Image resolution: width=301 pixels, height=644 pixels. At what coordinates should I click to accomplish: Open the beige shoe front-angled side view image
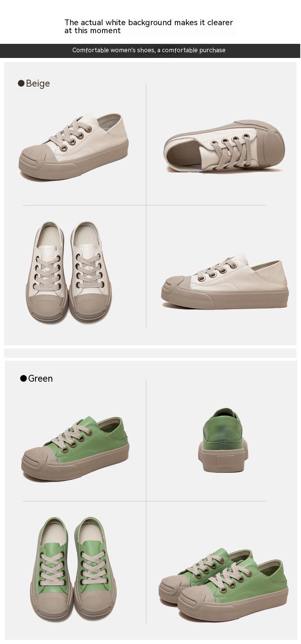click(x=74, y=146)
